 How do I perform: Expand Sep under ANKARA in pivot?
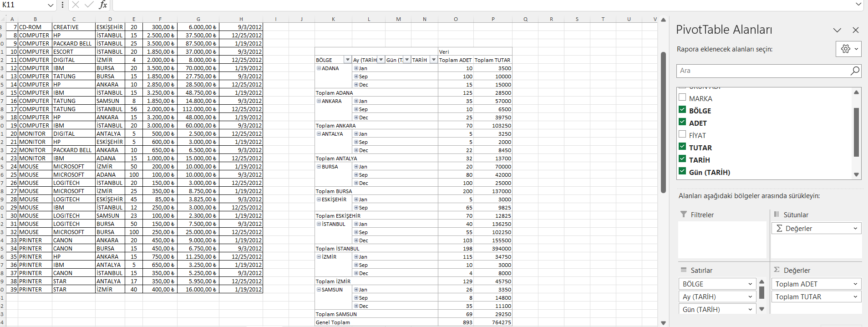tap(356, 109)
